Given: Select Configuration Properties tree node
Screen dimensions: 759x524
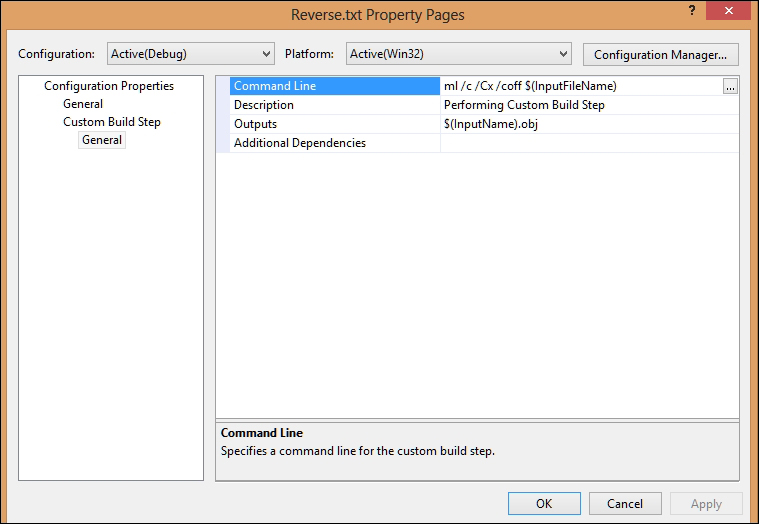Looking at the screenshot, I should point(109,86).
